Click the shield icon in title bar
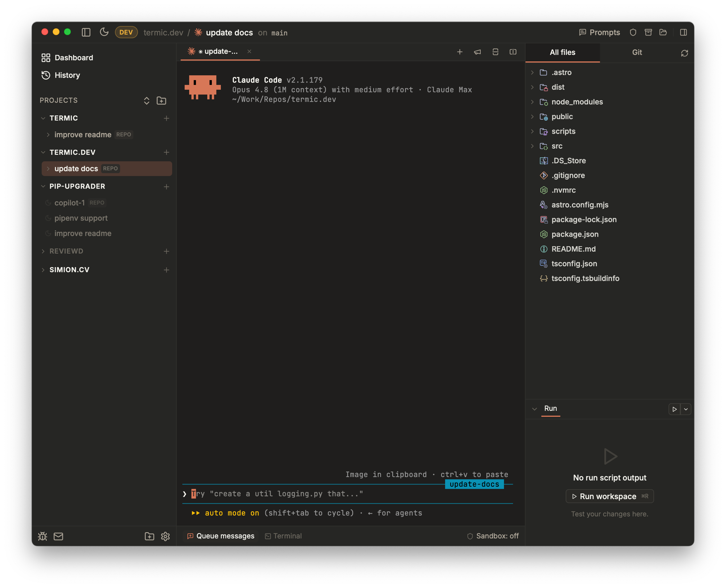The image size is (726, 588). [633, 32]
